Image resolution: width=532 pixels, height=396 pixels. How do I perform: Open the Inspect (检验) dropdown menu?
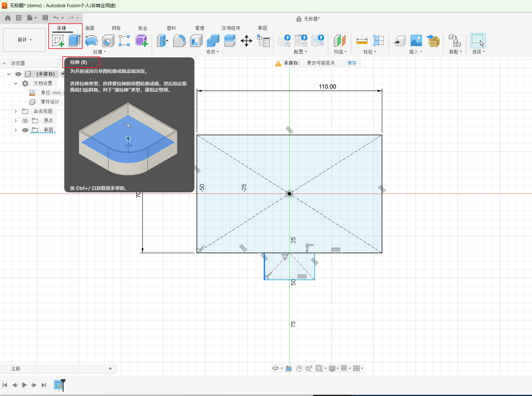coord(370,52)
